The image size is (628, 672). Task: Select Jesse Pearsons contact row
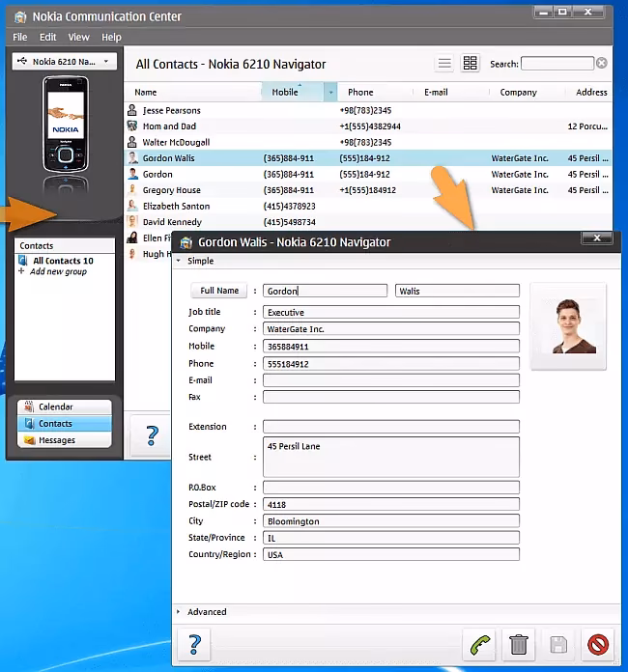(368, 110)
